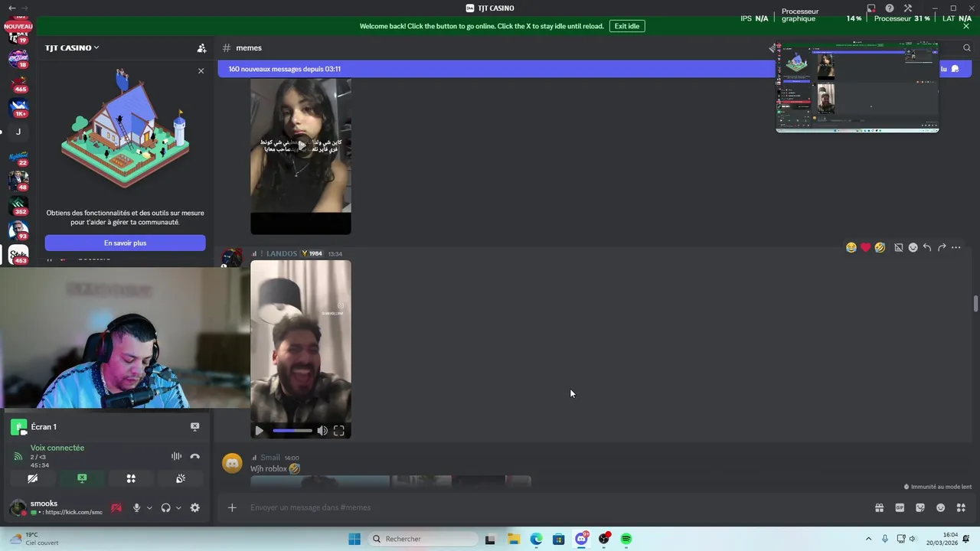Open the server with 465 badge

tap(18, 83)
